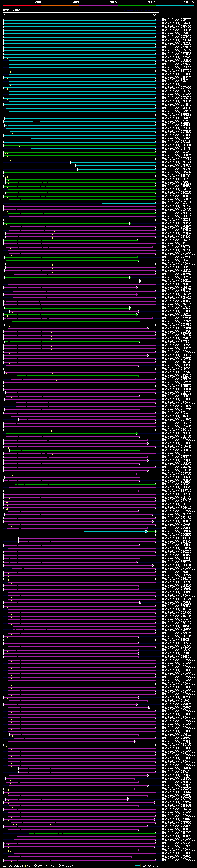This screenshot has height=868, width=197.
Task: Select the UniRef100_Q4SXF1 label
Action: (x=176, y=376)
